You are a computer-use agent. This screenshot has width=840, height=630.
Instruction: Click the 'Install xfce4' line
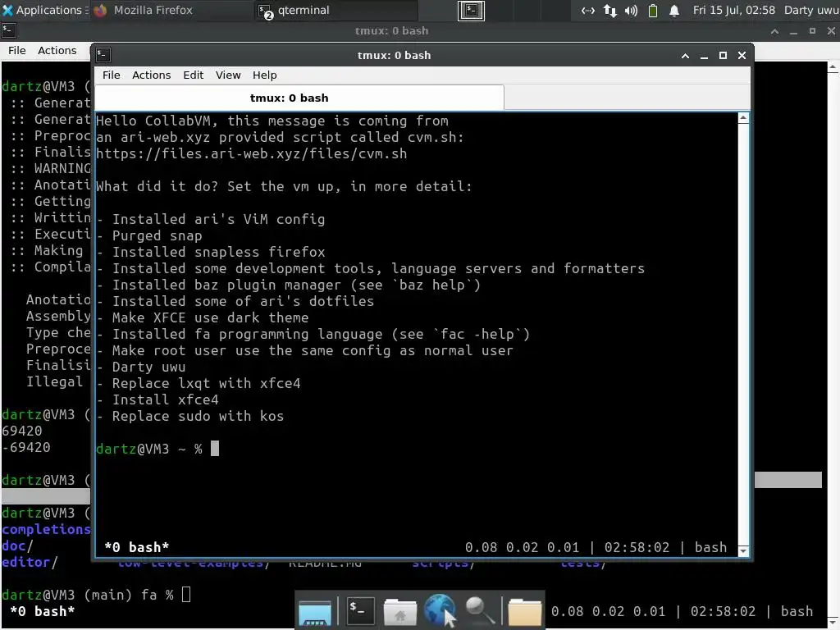pyautogui.click(x=157, y=399)
